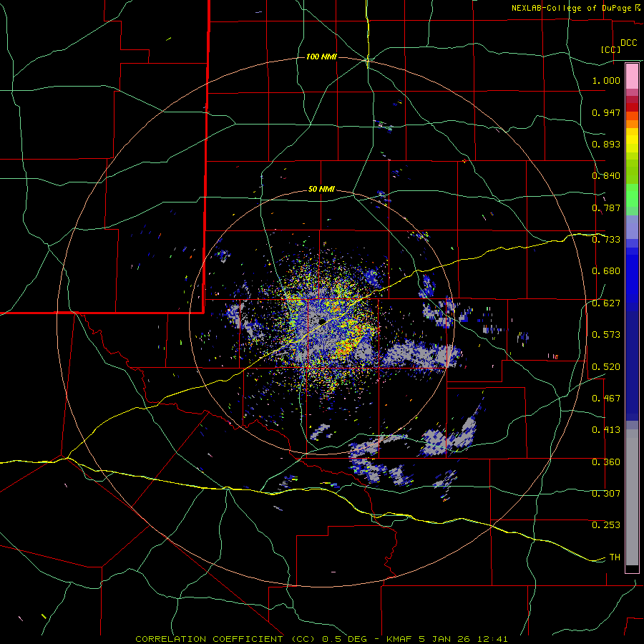Click the 0.573 scale value
Viewport: 644px width, 644px height.
click(606, 335)
